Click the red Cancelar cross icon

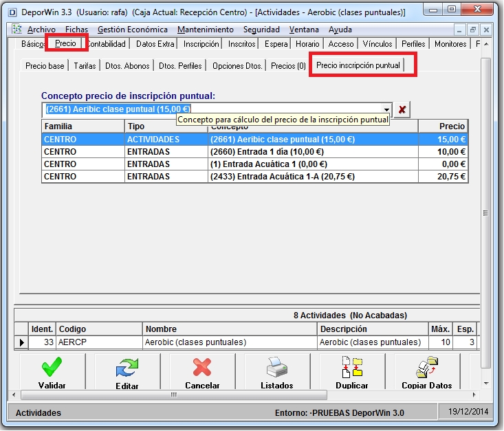point(202,366)
